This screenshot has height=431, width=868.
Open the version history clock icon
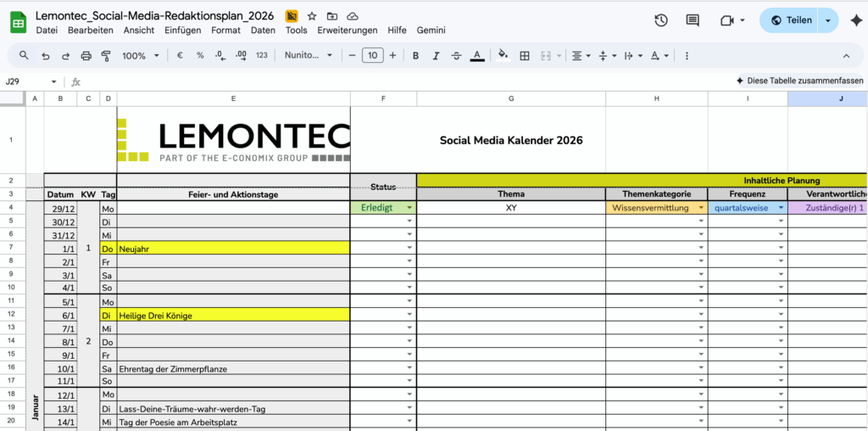(661, 20)
